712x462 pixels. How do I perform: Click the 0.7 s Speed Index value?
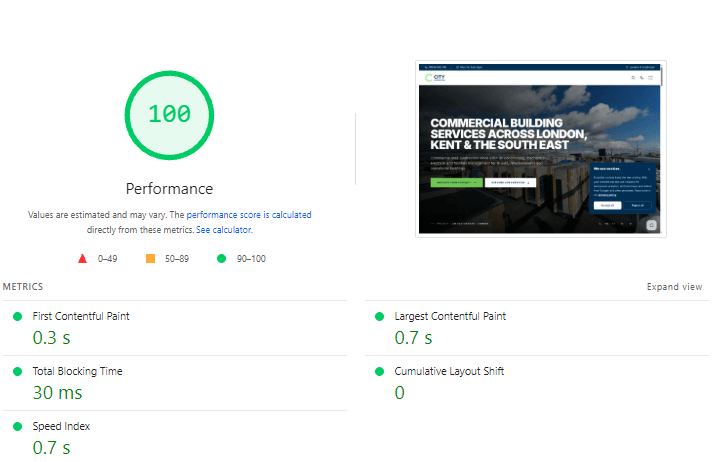[51, 448]
